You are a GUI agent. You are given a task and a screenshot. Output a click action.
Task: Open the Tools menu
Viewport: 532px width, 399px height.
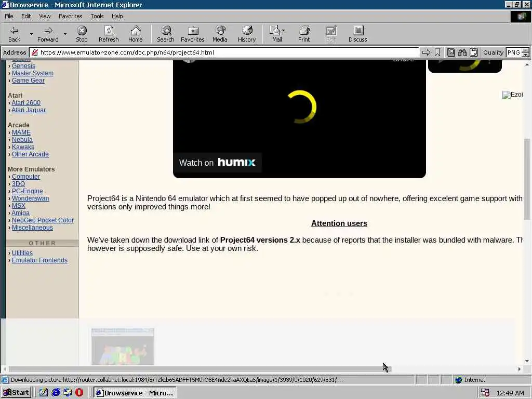click(x=97, y=16)
